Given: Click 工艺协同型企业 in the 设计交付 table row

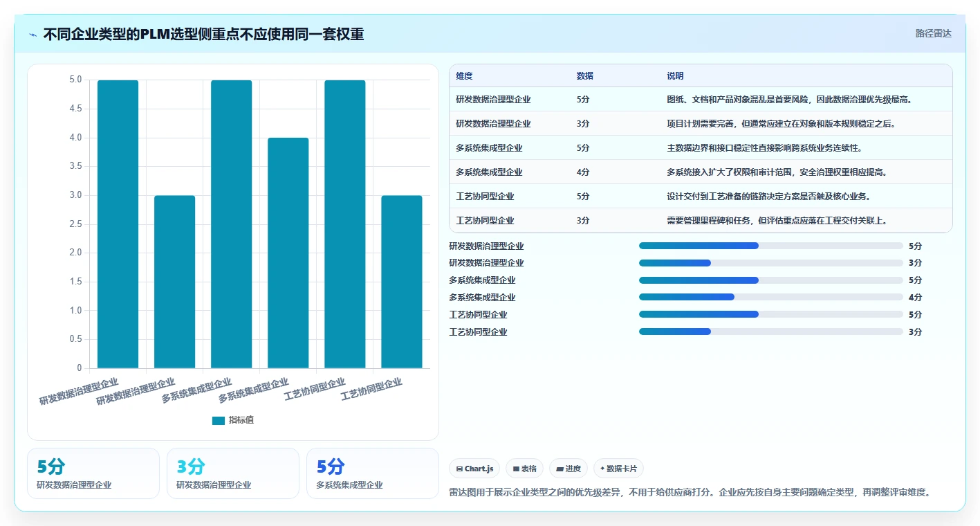Looking at the screenshot, I should tap(485, 197).
